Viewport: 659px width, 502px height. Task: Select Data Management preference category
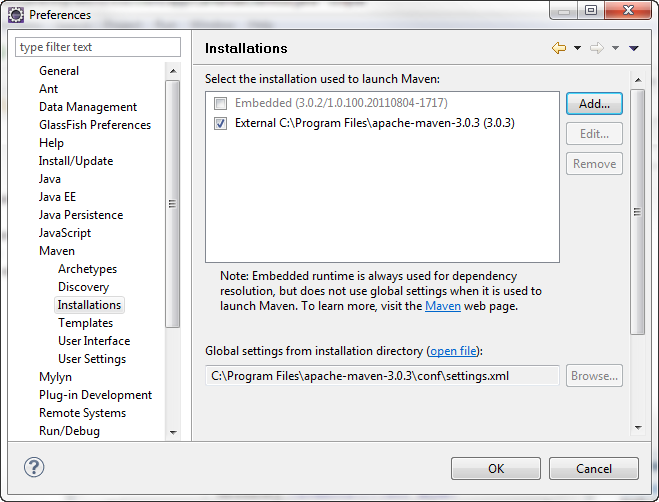point(88,107)
